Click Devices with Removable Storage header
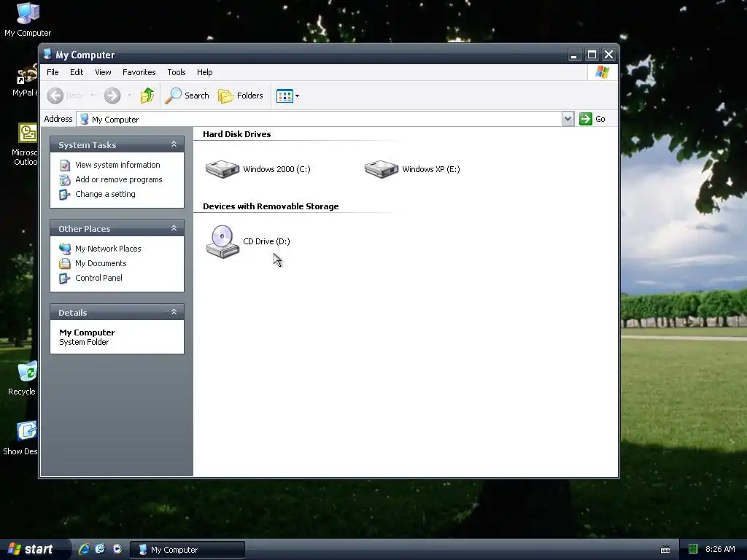747x560 pixels. [x=271, y=206]
